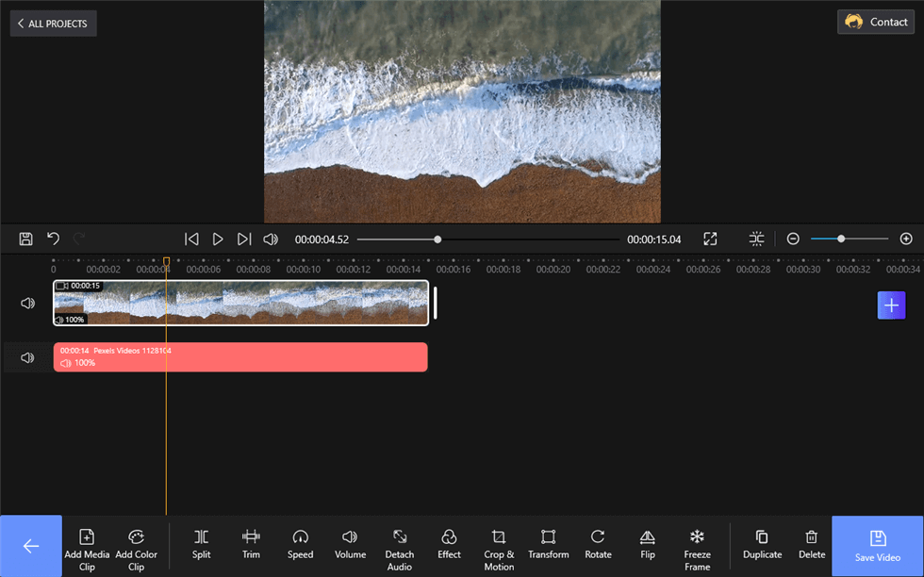This screenshot has width=924, height=577.
Task: Go back to ALL PROJECTS
Action: (53, 24)
